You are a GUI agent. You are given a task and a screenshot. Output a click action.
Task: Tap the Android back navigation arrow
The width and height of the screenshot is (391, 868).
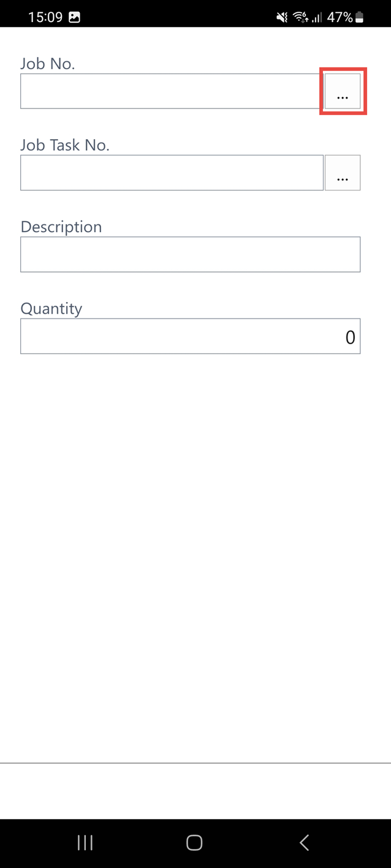[304, 843]
